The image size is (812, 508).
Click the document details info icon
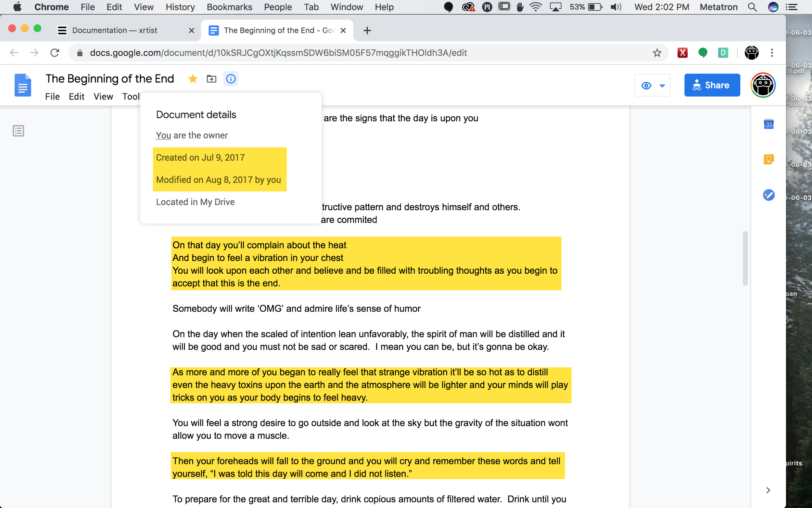point(231,79)
